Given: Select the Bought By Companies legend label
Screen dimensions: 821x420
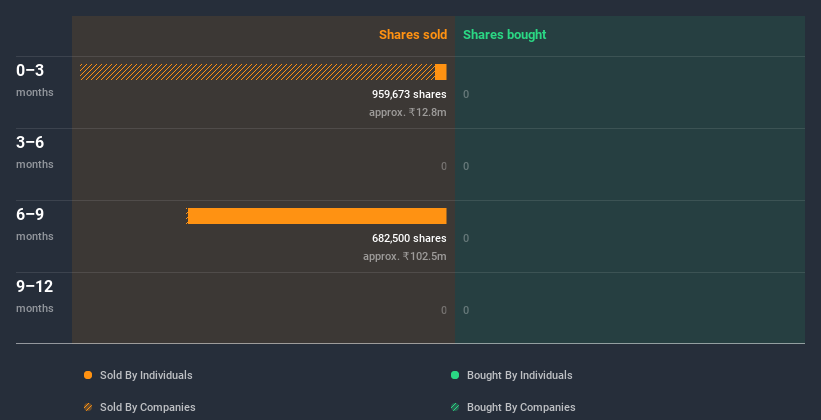Looking at the screenshot, I should point(521,407).
